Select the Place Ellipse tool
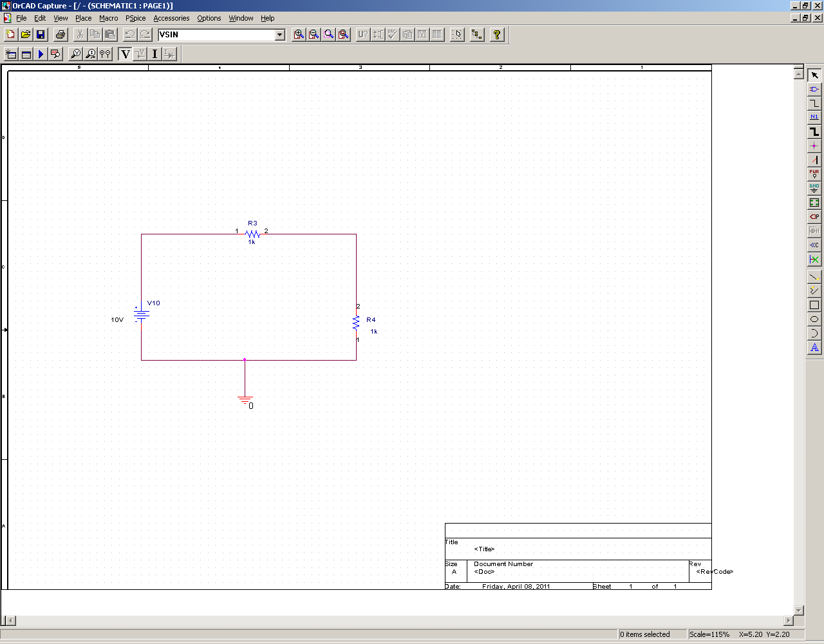The image size is (824, 644). [814, 319]
